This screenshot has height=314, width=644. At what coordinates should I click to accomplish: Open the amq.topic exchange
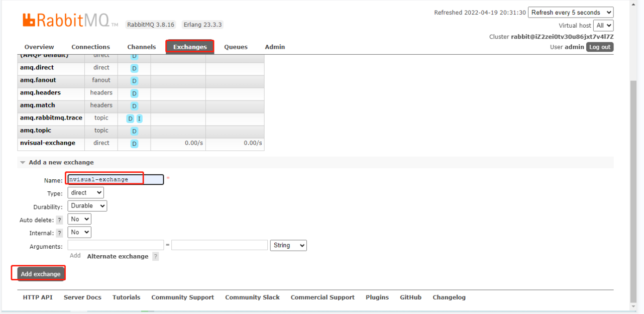coord(36,130)
